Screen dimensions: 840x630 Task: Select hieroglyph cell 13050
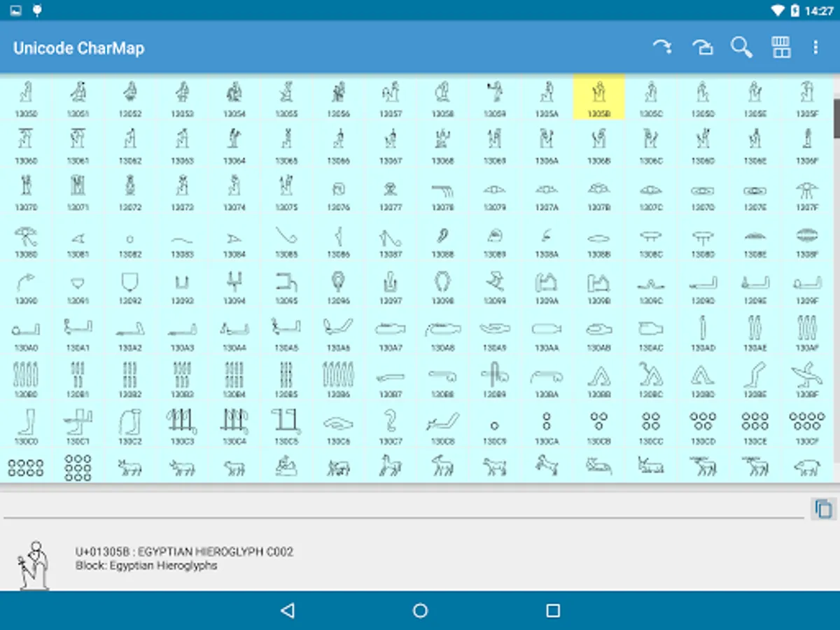[x=26, y=97]
